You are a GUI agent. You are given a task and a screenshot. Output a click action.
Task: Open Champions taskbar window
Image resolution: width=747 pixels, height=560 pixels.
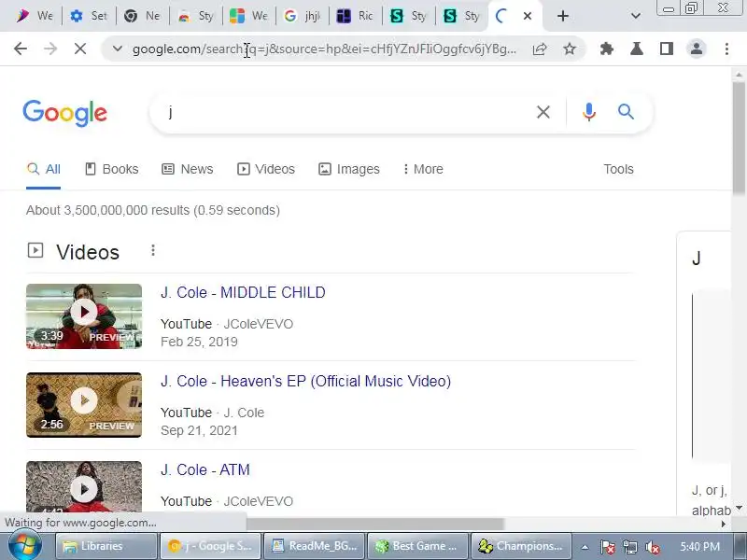[522, 546]
